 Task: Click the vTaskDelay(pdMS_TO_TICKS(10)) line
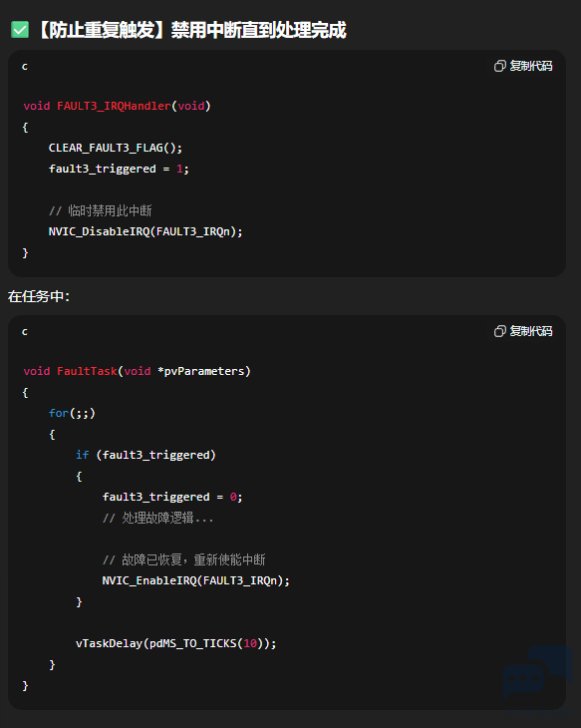click(x=175, y=643)
